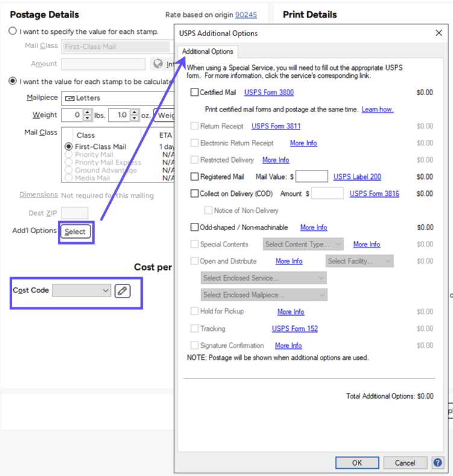Click the Dimensions link label
The height and width of the screenshot is (476, 453).
coord(39,194)
